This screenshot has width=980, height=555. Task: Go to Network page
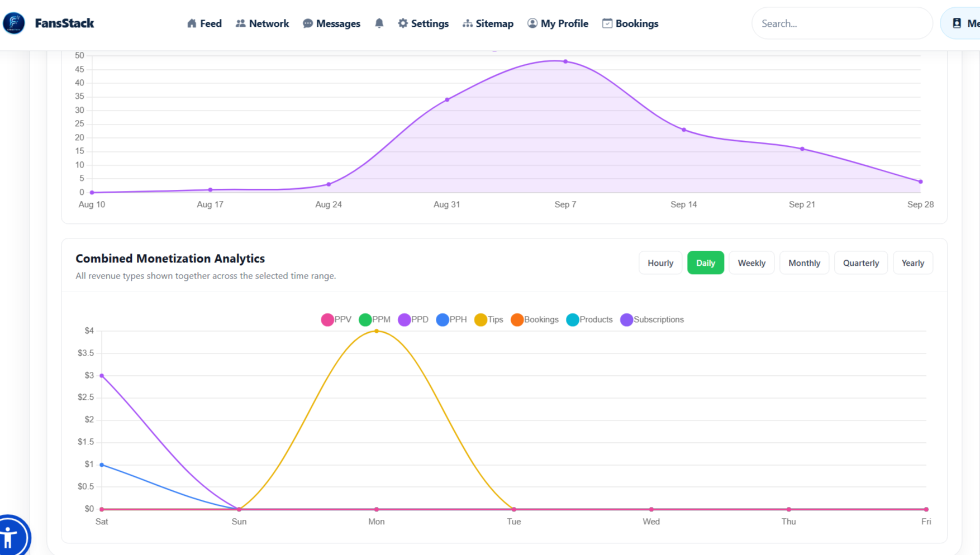coord(262,23)
